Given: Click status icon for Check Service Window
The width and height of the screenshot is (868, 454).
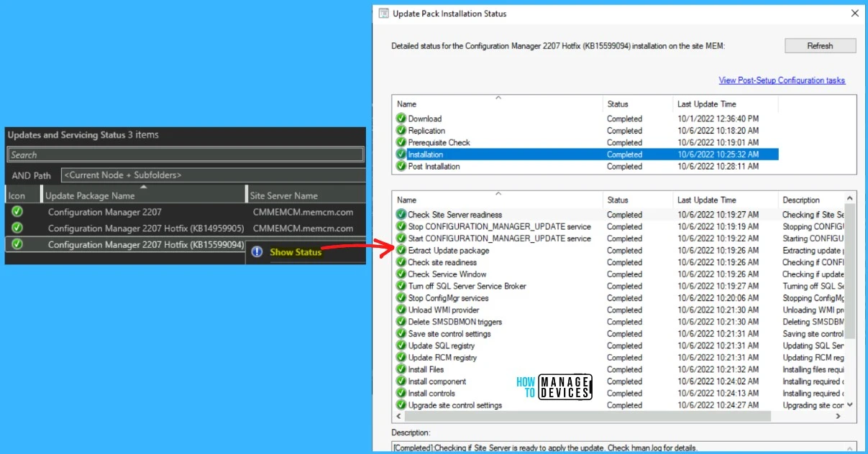Looking at the screenshot, I should click(x=401, y=274).
